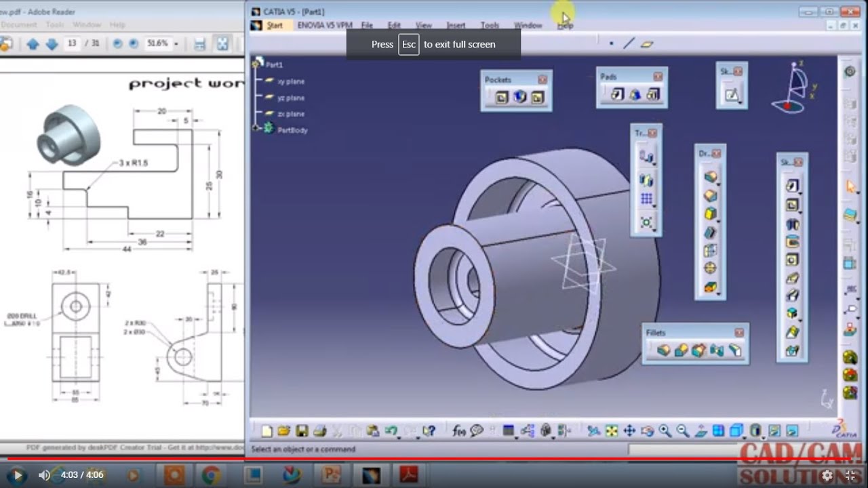This screenshot has height=488, width=868.
Task: Expand the PartBody node in specification tree
Action: pos(256,127)
